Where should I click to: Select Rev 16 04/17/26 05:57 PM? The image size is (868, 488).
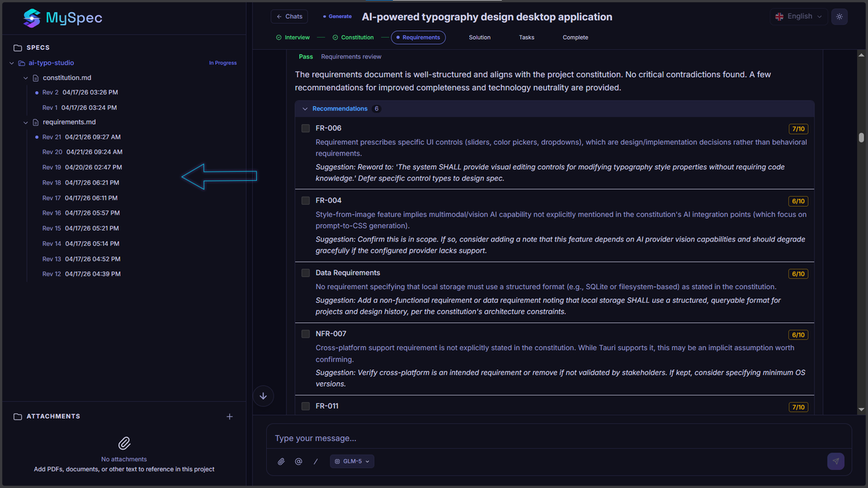point(81,213)
